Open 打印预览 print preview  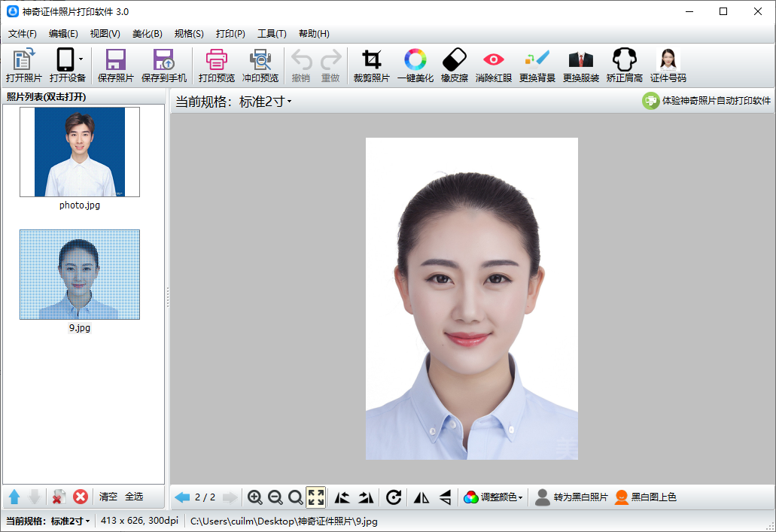click(x=216, y=65)
